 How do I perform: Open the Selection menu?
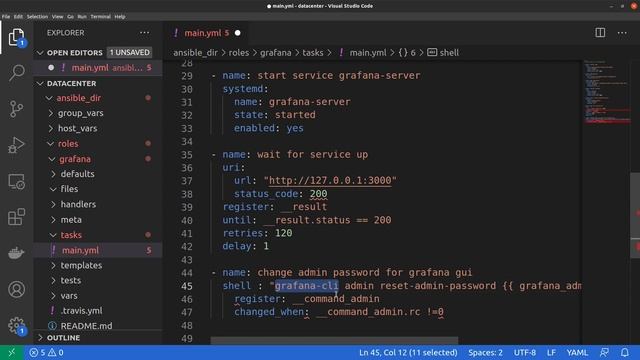37,17
